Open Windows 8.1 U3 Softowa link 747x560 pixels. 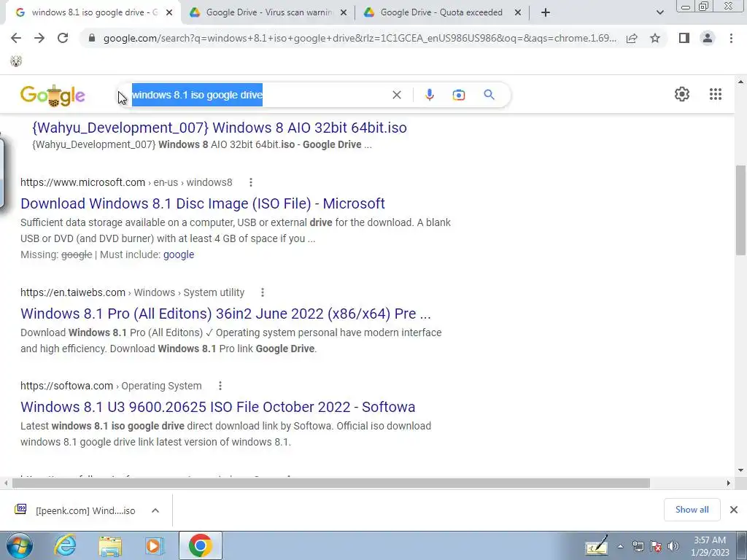(217, 407)
